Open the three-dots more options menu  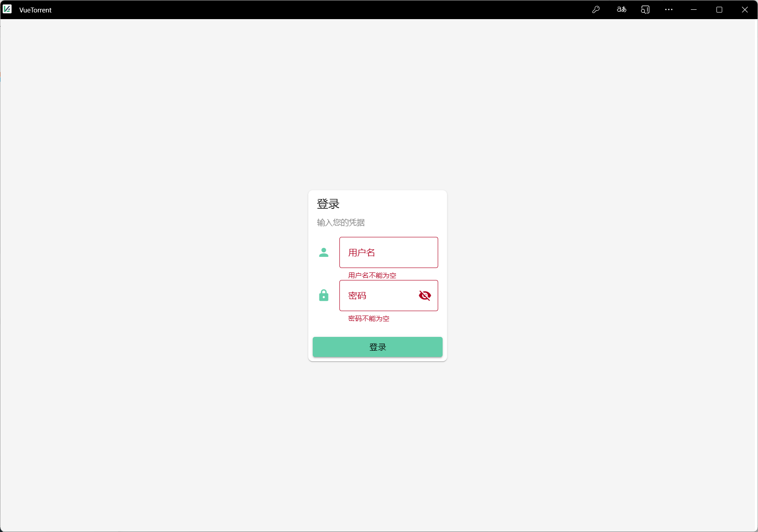[669, 9]
